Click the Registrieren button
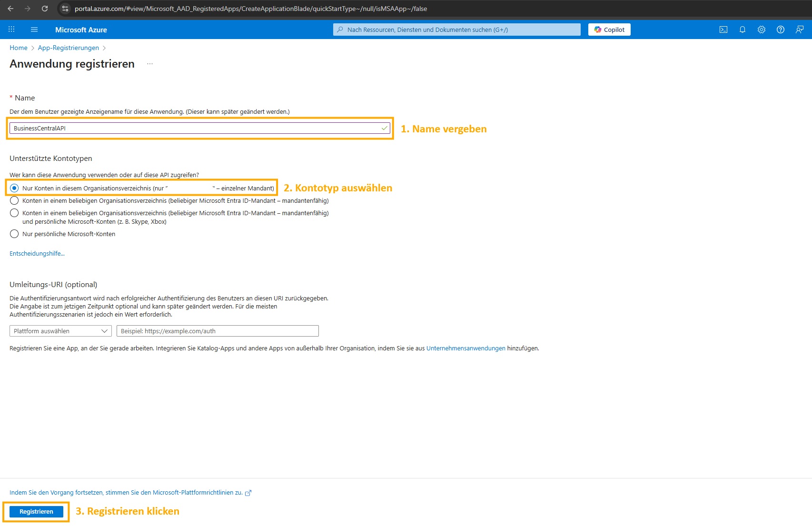Screen dimensions: 812x527 (x=36, y=511)
